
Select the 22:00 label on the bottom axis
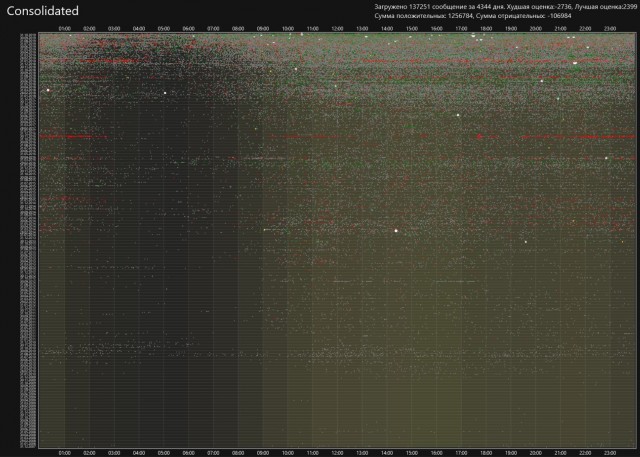click(x=586, y=453)
